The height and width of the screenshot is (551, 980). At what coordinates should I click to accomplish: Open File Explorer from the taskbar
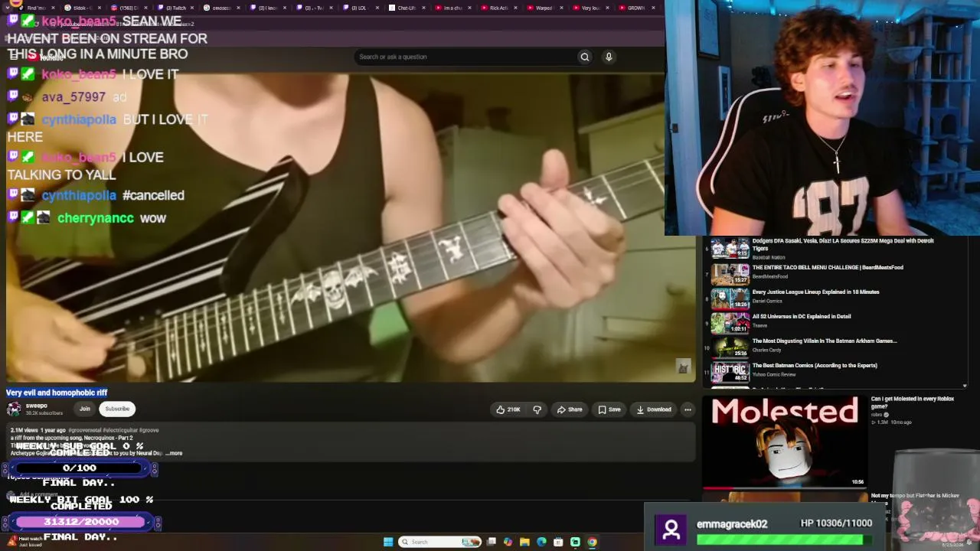coord(524,542)
